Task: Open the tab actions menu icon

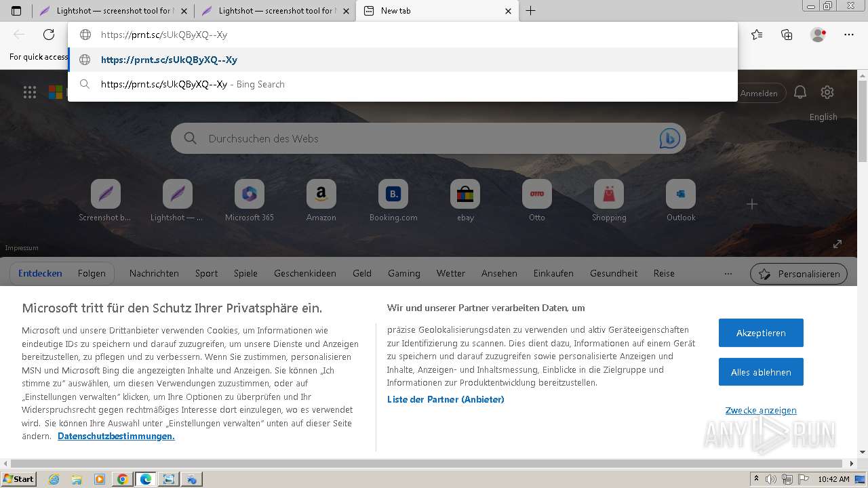Action: click(x=16, y=11)
